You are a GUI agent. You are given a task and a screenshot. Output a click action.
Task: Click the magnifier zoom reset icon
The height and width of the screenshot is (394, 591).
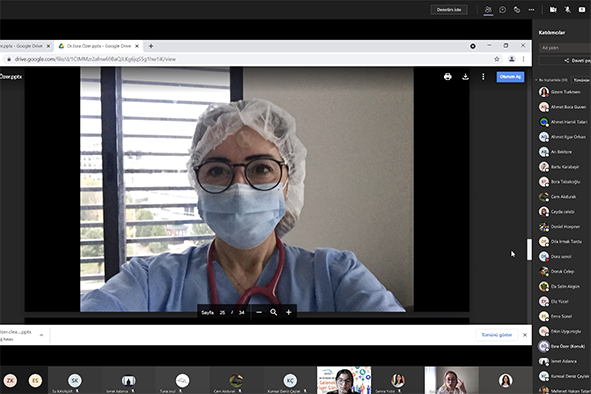pyautogui.click(x=274, y=313)
